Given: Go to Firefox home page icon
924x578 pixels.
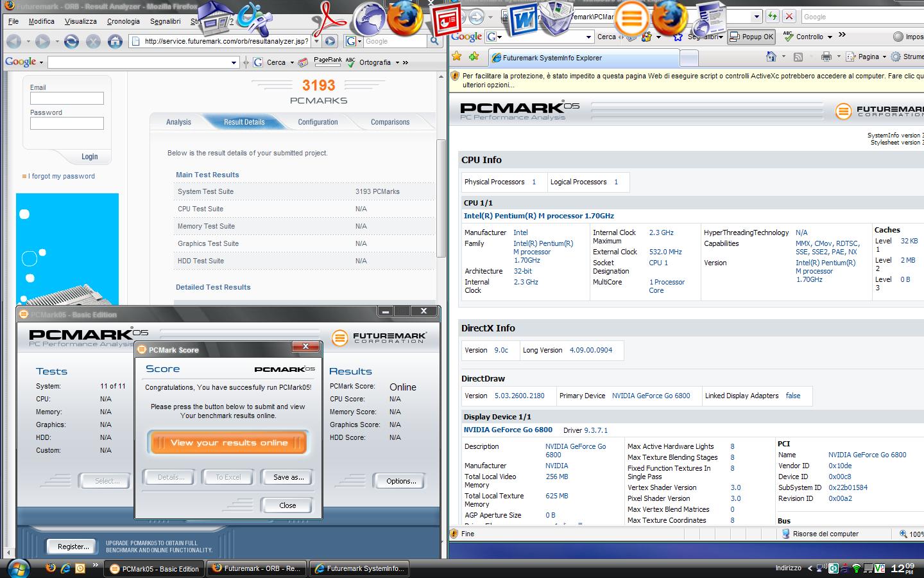Looking at the screenshot, I should click(x=115, y=42).
